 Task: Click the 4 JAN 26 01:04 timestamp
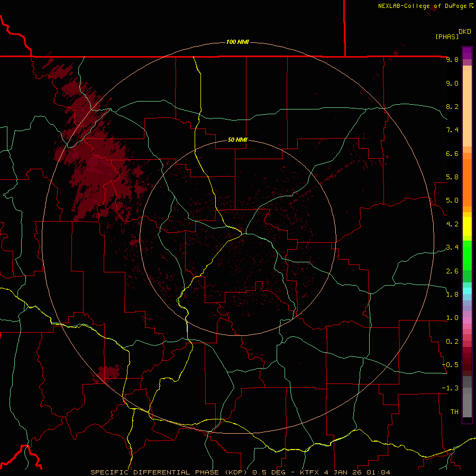click(x=357, y=472)
